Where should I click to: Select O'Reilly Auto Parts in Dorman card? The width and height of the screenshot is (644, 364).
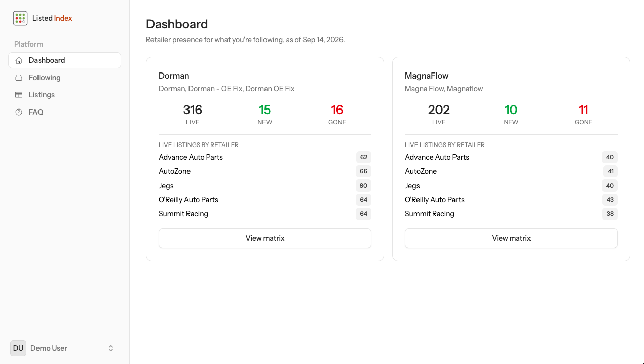click(x=265, y=200)
